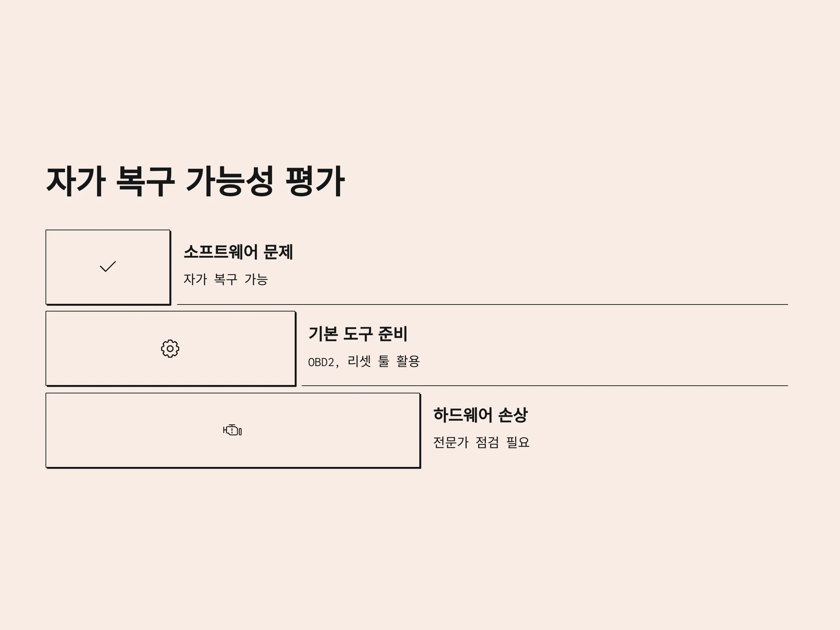Click the word 평가 in the title

[315, 182]
